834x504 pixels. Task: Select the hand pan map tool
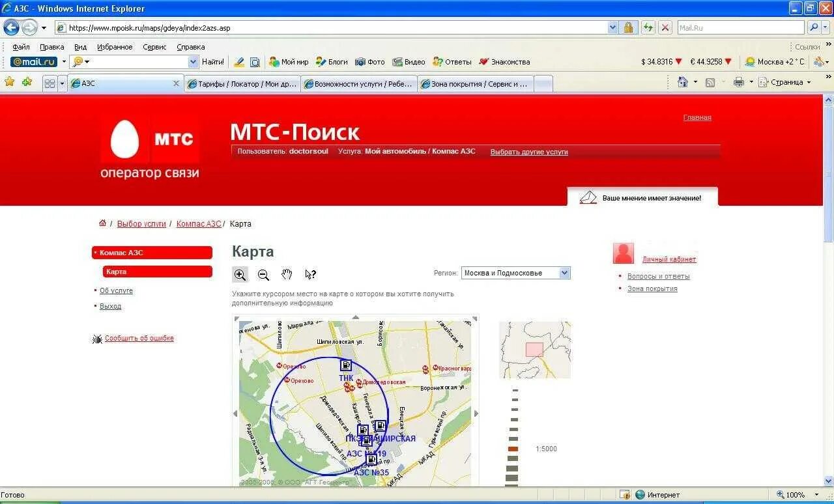pyautogui.click(x=287, y=274)
